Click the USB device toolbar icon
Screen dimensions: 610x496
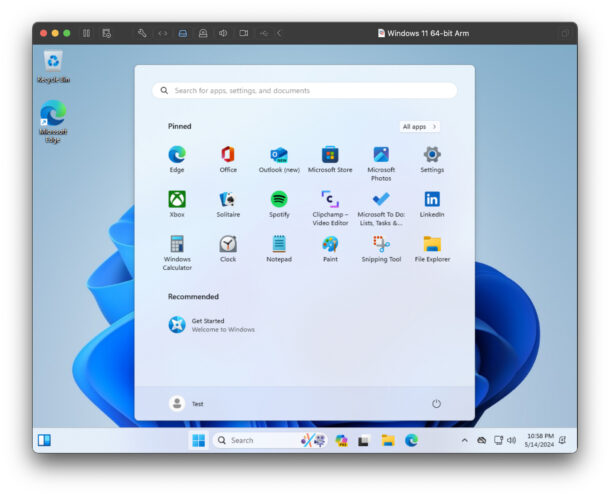pos(264,33)
